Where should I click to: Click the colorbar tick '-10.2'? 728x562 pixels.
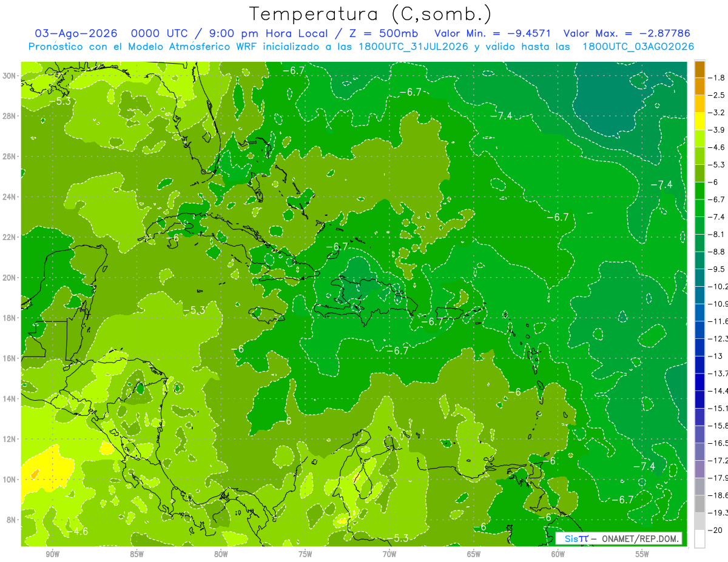tap(719, 287)
